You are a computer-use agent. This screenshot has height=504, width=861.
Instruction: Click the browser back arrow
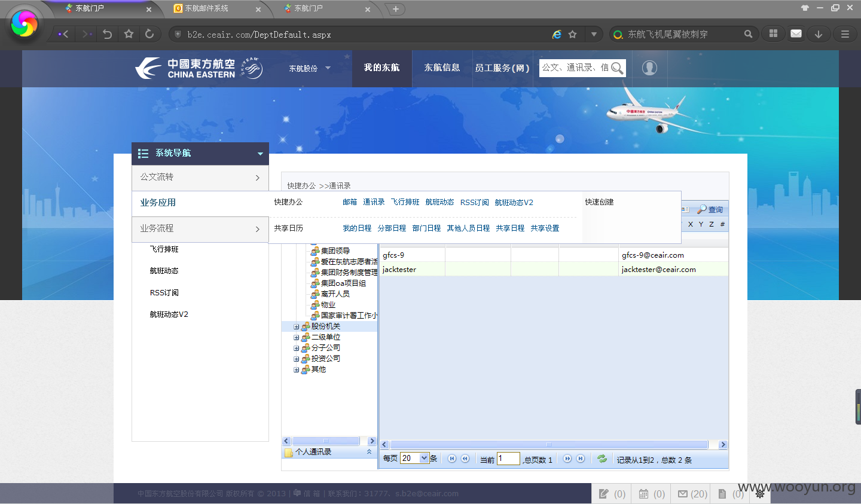point(63,34)
